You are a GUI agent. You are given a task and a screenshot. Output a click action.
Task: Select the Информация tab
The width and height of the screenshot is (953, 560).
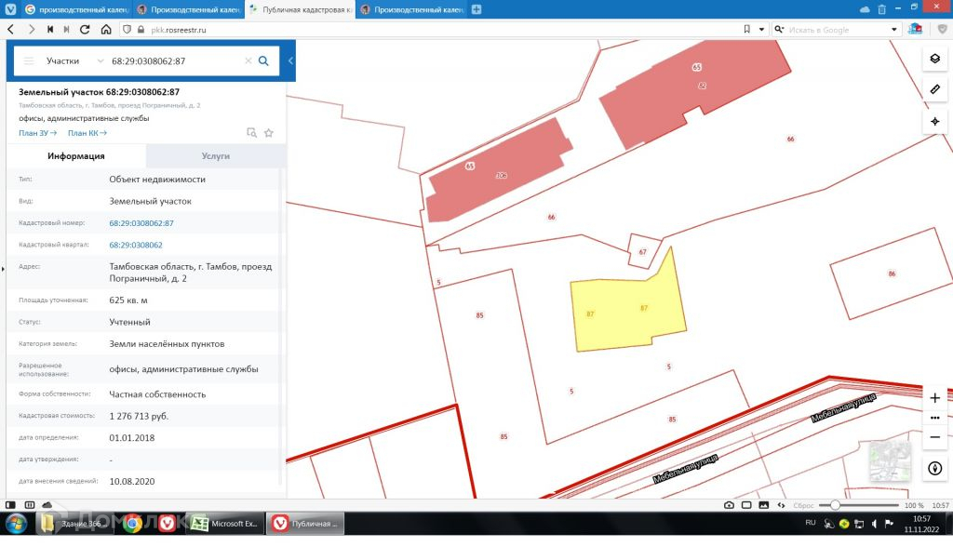click(76, 156)
